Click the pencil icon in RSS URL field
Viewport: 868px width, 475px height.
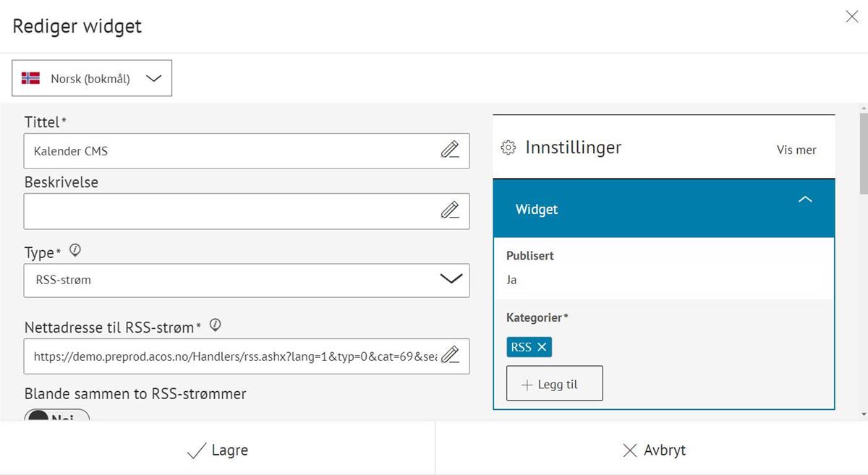[450, 355]
